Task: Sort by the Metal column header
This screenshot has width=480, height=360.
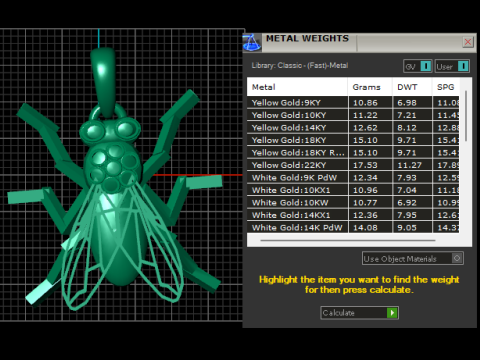Action: tap(297, 87)
